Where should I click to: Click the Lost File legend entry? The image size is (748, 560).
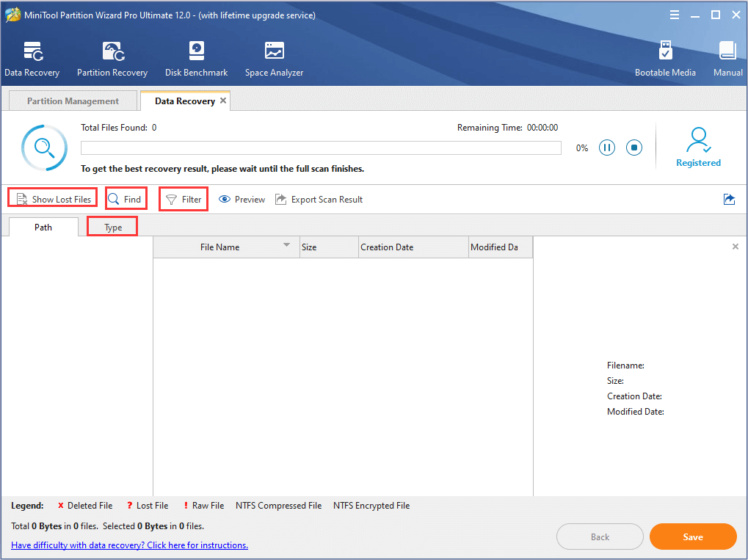coord(148,506)
